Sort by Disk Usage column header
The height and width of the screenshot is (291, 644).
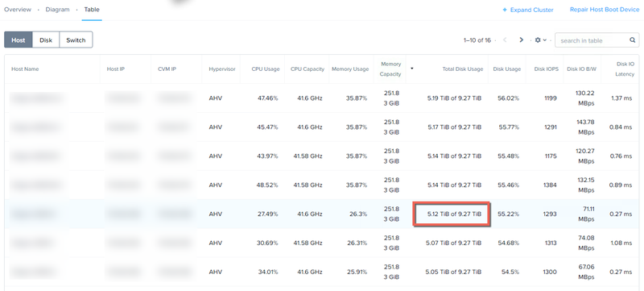click(x=507, y=69)
